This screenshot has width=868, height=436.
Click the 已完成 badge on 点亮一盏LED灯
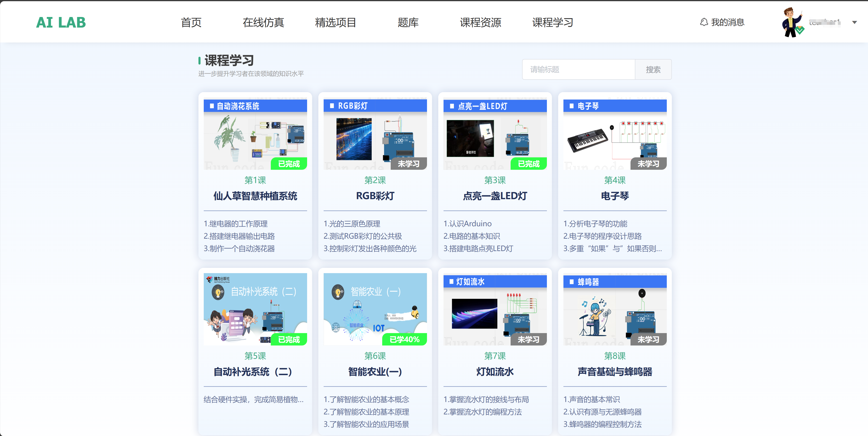tap(528, 164)
